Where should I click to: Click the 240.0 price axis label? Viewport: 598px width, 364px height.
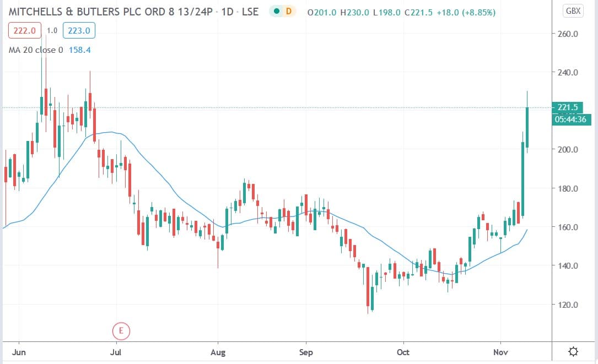tap(568, 73)
